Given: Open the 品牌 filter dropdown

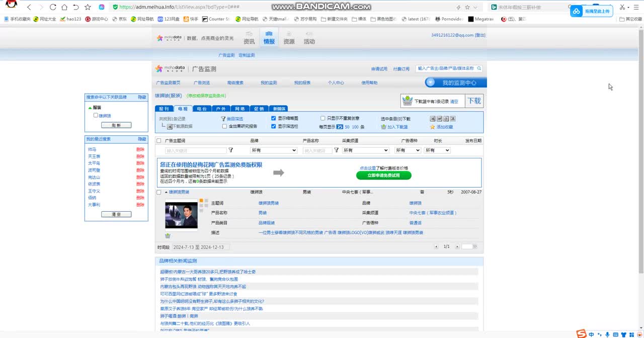Looking at the screenshot, I should pyautogui.click(x=274, y=150).
